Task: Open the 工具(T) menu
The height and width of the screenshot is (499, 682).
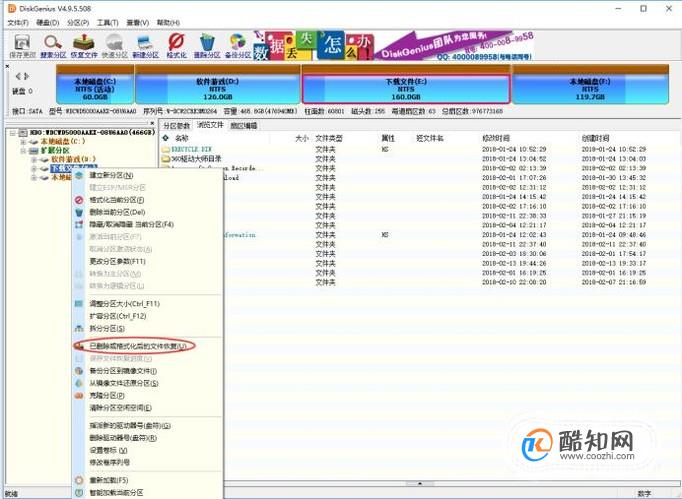Action: point(107,22)
